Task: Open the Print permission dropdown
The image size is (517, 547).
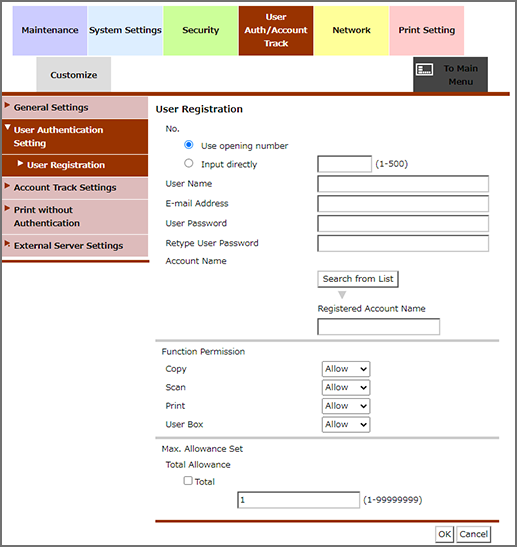Action: click(346, 406)
